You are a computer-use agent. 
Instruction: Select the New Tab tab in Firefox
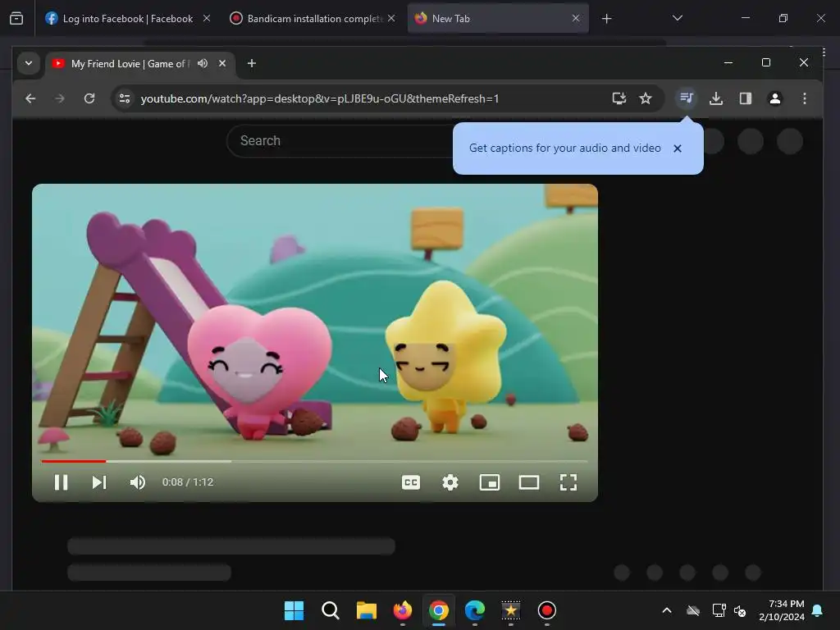click(x=498, y=19)
